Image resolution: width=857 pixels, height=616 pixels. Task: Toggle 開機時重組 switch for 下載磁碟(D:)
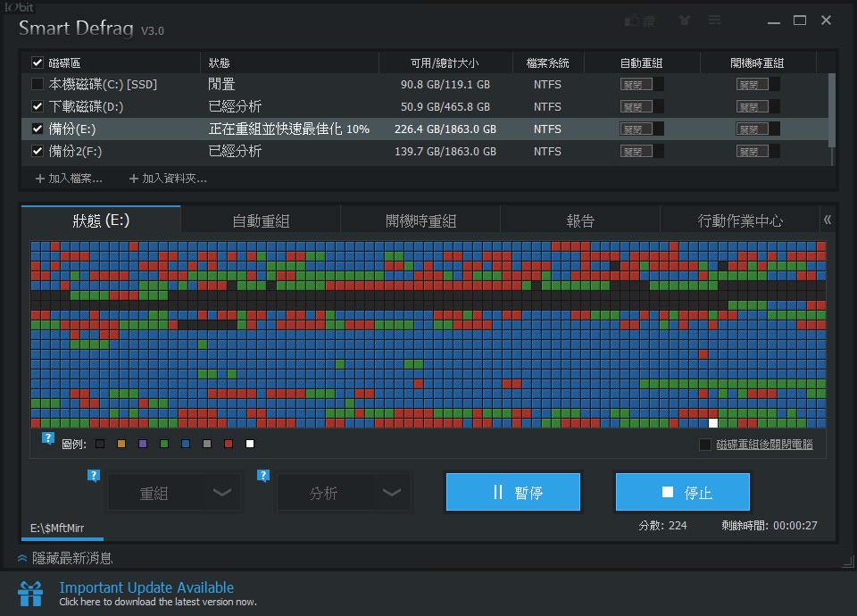[758, 106]
